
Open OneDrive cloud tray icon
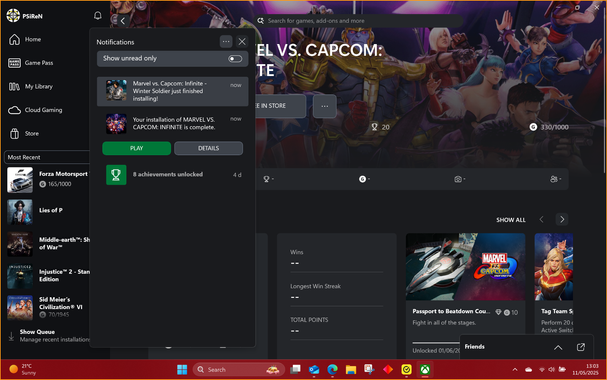(x=528, y=370)
